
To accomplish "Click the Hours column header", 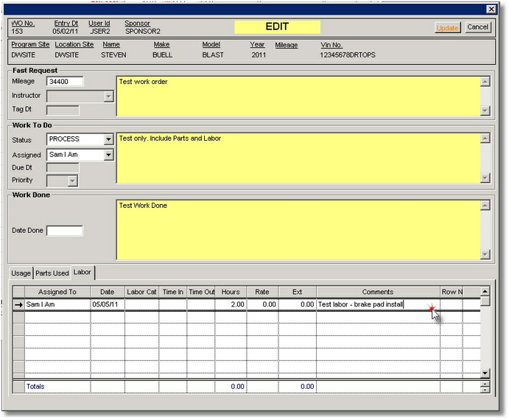I will pyautogui.click(x=231, y=292).
